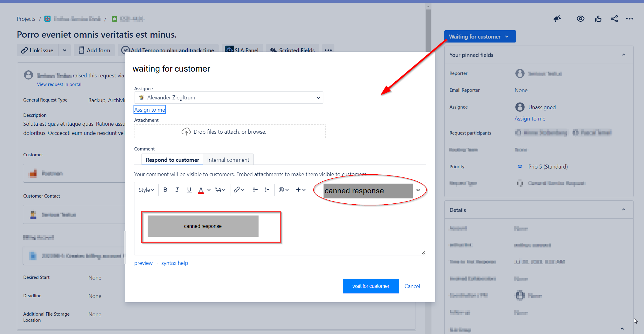Collapse the editor toolbar with double chevron
The width and height of the screenshot is (644, 334).
[418, 190]
